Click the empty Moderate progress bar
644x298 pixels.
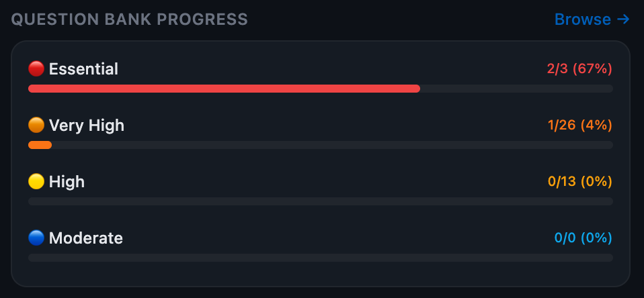coord(320,258)
